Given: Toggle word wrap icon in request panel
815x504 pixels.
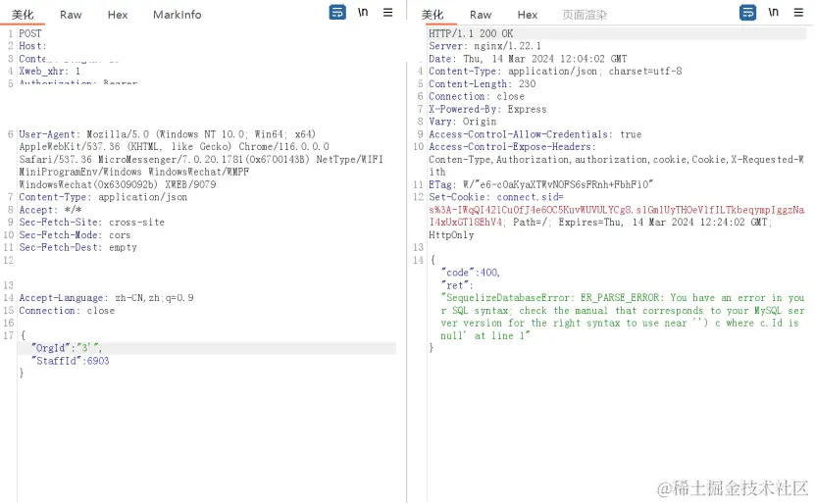Looking at the screenshot, I should point(337,12).
